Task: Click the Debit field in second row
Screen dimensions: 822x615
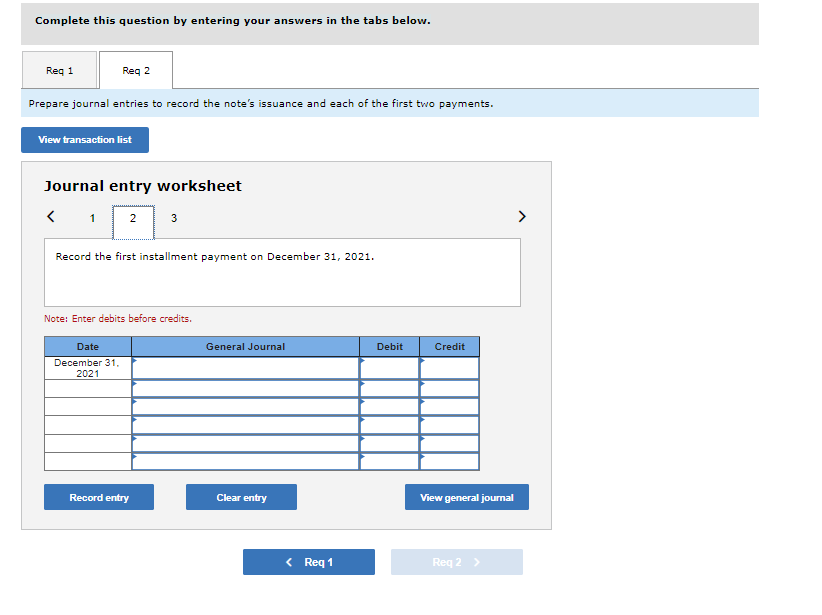Action: click(390, 389)
